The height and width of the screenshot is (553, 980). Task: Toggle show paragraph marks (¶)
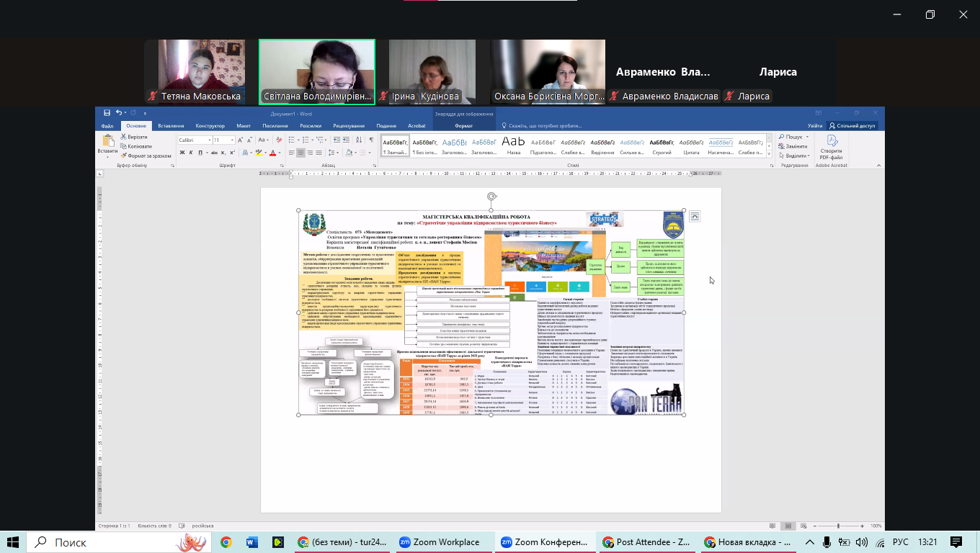click(x=372, y=140)
